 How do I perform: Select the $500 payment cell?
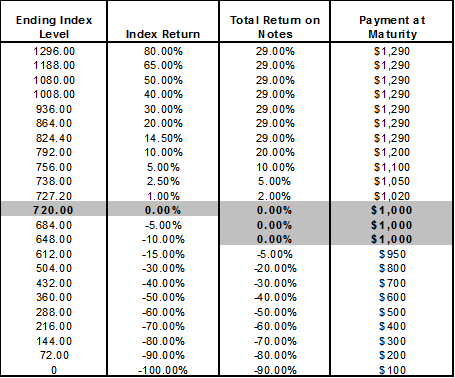[x=392, y=312]
